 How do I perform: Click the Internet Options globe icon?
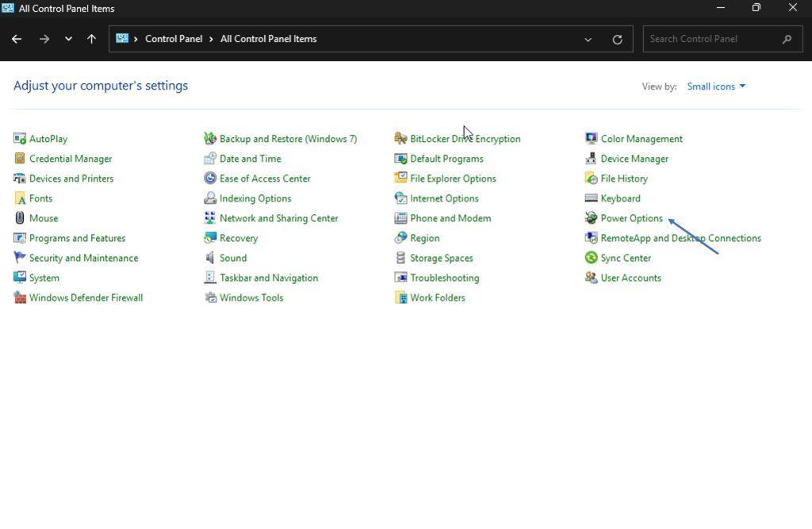click(x=400, y=198)
